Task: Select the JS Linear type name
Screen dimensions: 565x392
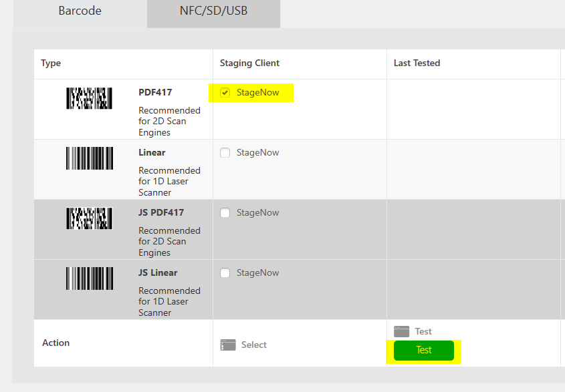Action: point(158,273)
